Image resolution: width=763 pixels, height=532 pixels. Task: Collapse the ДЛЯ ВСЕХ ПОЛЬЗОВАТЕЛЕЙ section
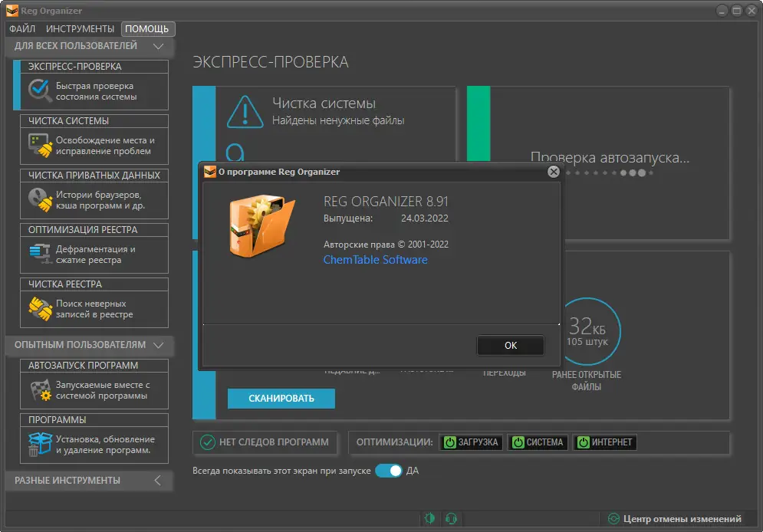click(158, 46)
